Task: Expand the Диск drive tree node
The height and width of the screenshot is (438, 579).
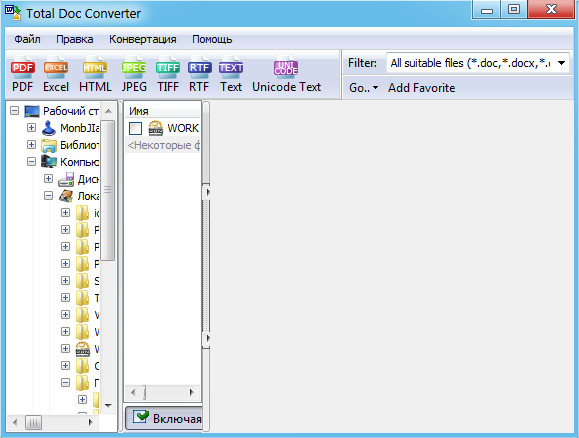Action: [x=48, y=178]
